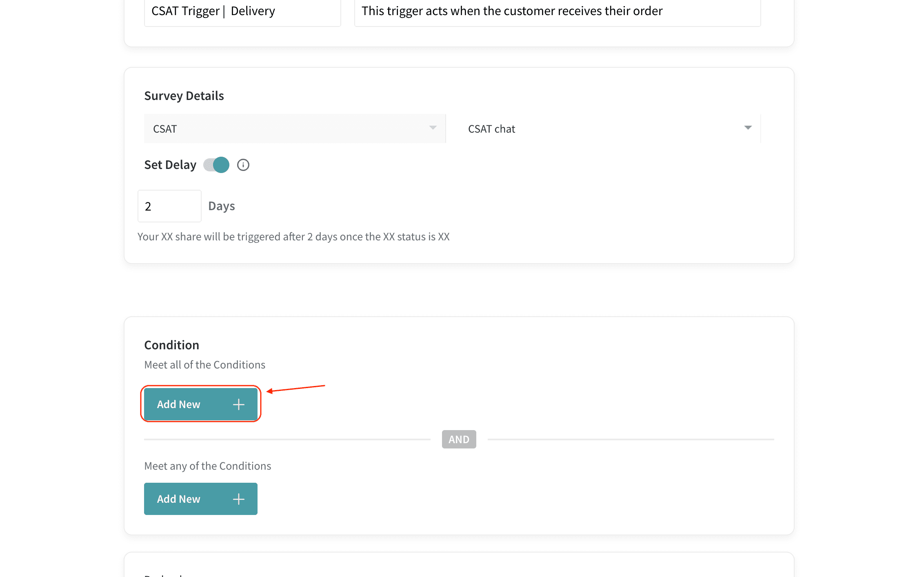Click the Days unit label

pyautogui.click(x=222, y=206)
